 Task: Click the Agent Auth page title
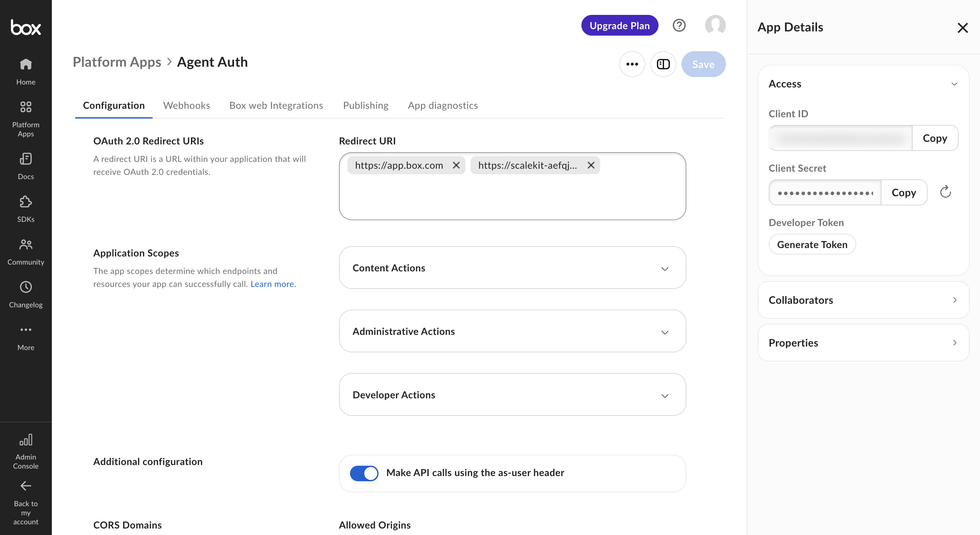click(212, 62)
